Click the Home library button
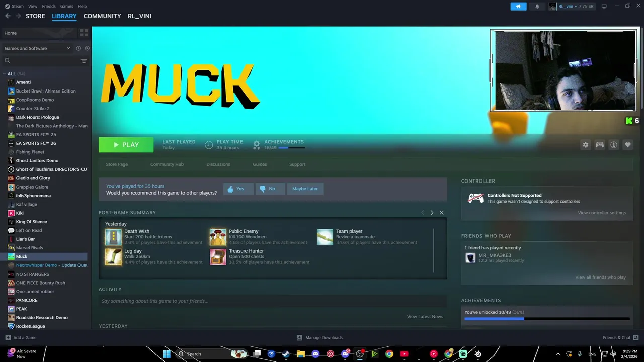Image resolution: width=644 pixels, height=362 pixels. point(39,33)
